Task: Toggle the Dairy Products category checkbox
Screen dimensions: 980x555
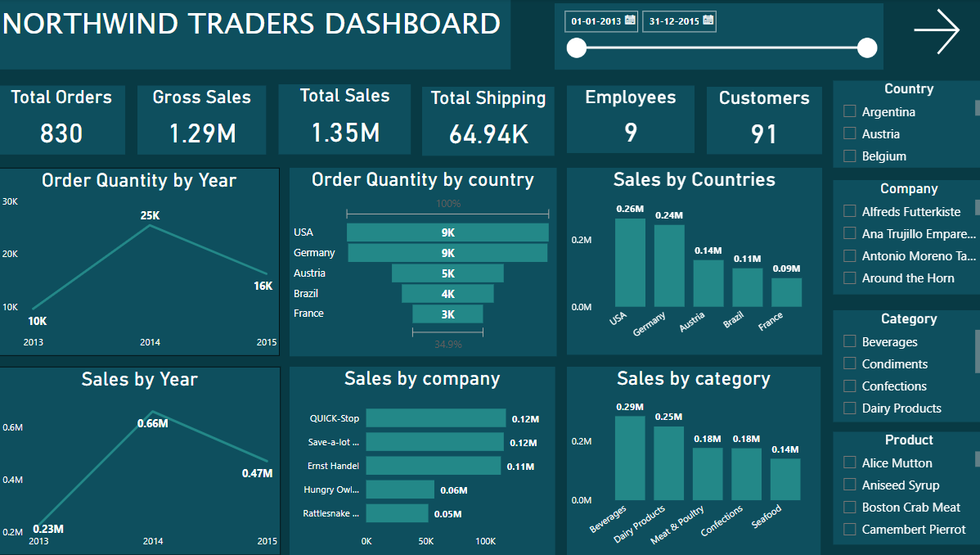Action: point(850,408)
